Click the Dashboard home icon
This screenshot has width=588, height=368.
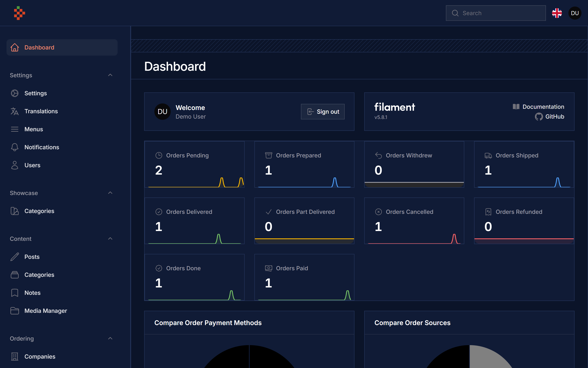point(15,47)
